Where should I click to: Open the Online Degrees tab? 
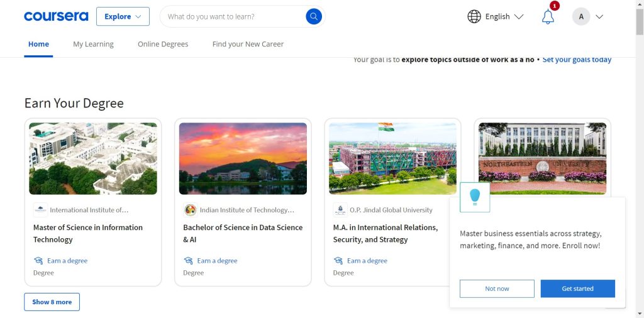(x=163, y=44)
